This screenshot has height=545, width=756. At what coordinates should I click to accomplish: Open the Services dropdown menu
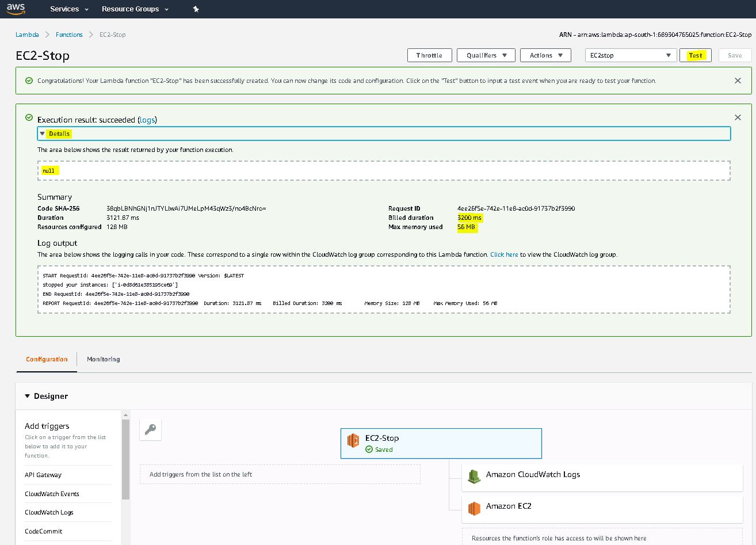pos(69,9)
